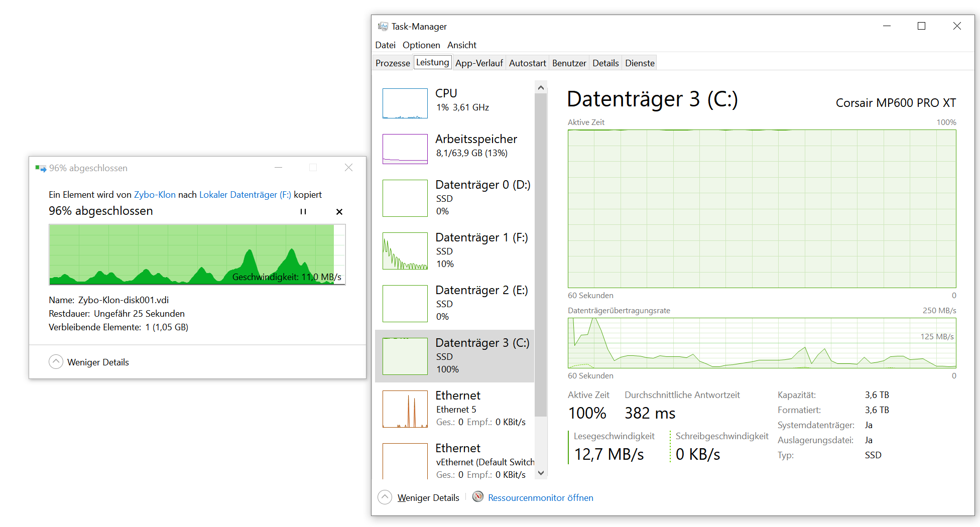Click the sidebar scroll down arrow

[x=541, y=473]
